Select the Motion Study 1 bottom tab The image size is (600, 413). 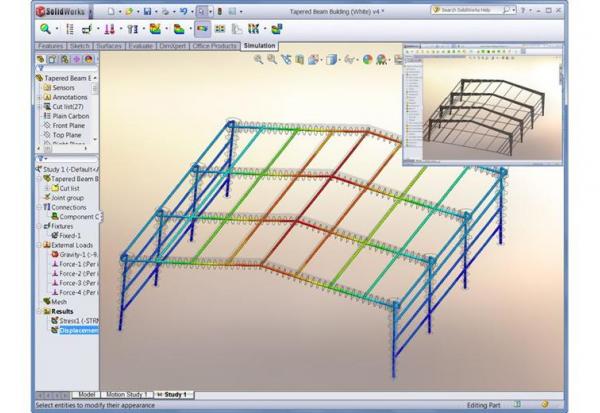125,395
